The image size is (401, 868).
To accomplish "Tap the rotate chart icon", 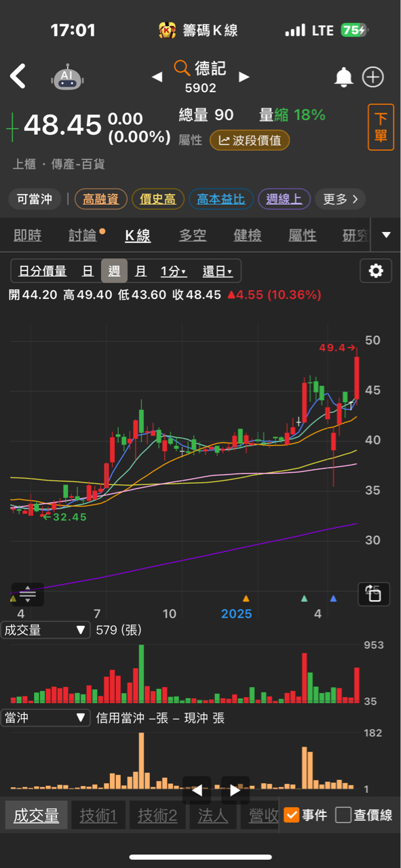I will point(373,593).
